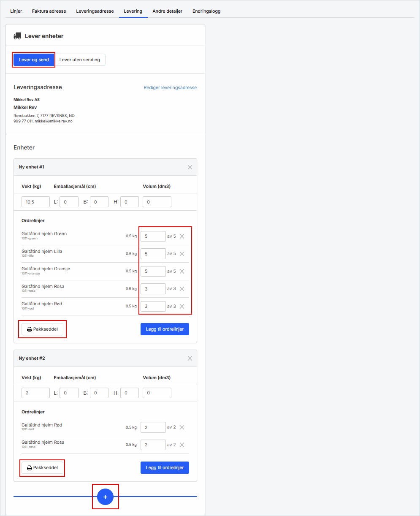Switch to Lever uten sending mode
This screenshot has width=420, height=516.
[80, 60]
